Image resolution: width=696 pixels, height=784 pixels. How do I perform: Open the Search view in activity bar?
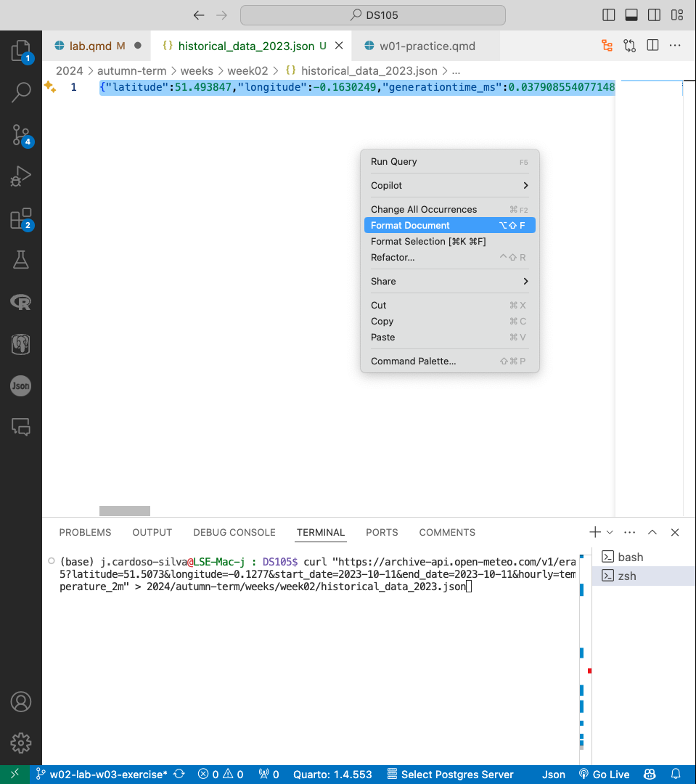(21, 92)
